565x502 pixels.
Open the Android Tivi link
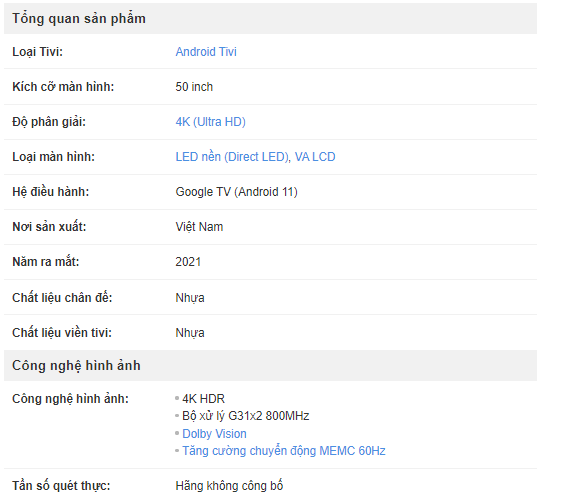click(x=206, y=52)
